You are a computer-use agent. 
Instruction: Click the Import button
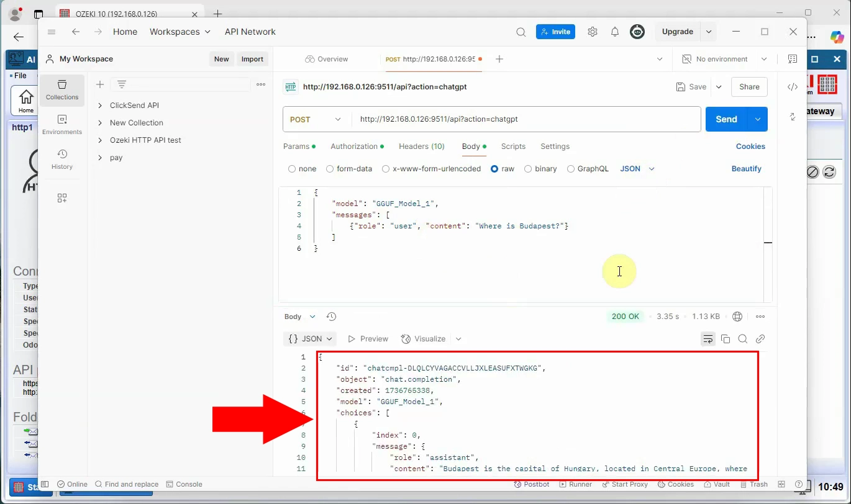click(252, 59)
